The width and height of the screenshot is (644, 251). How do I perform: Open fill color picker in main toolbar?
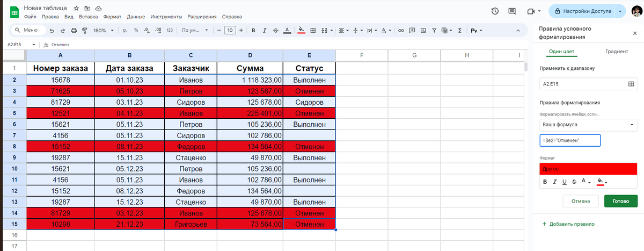[x=301, y=31]
